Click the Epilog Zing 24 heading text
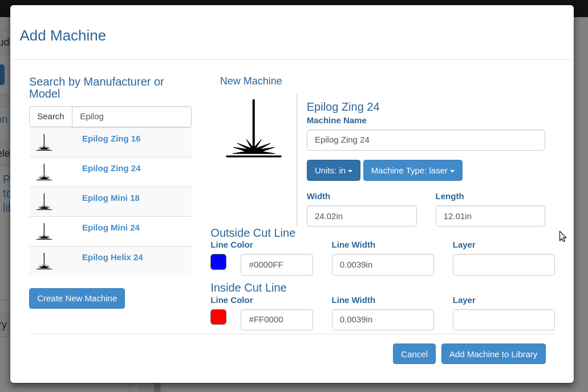 coord(343,107)
